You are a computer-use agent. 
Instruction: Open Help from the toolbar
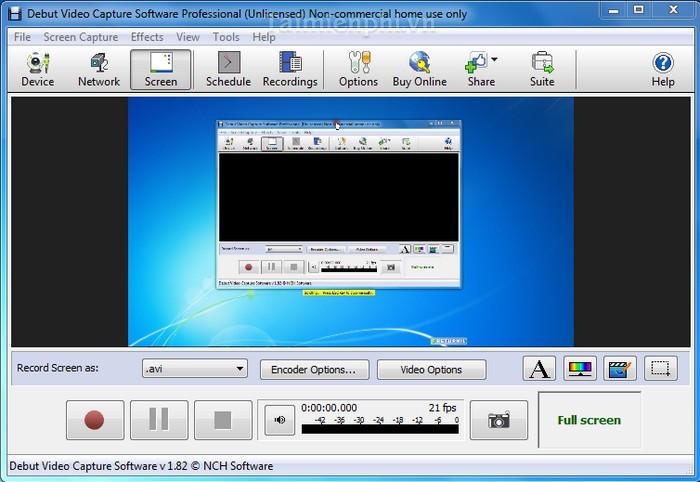(662, 70)
